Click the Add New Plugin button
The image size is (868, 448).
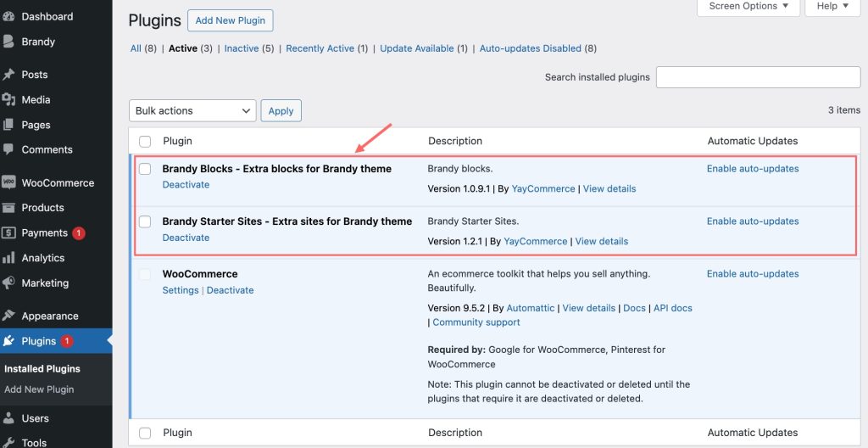point(231,20)
